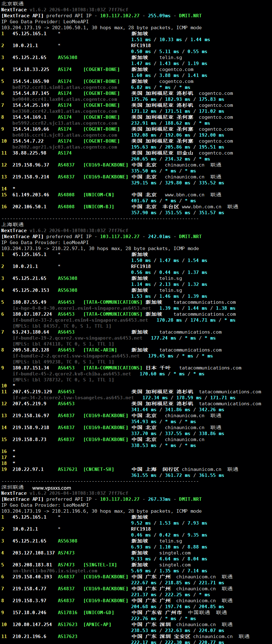This screenshot has width=272, height=644.
Task: Click AS17621 in Shanghai final hop
Action: (x=67, y=469)
